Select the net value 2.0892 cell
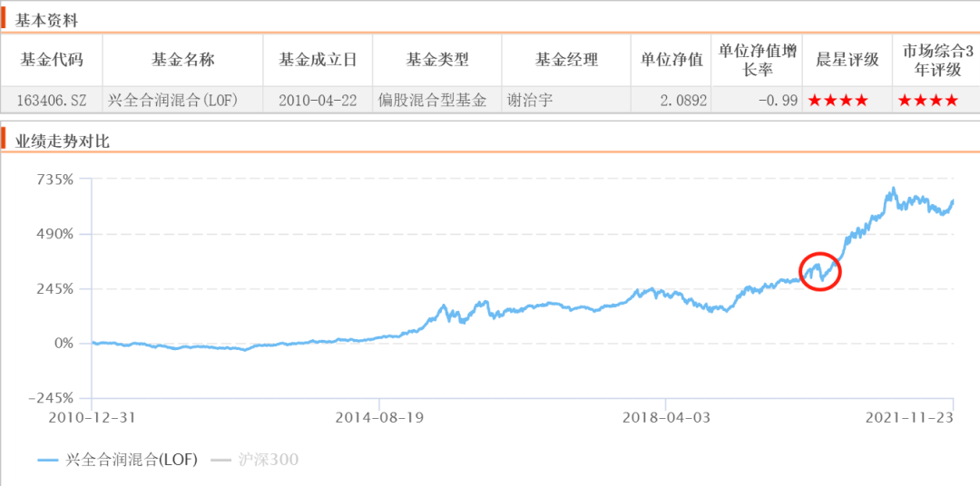This screenshot has width=980, height=486. (x=671, y=100)
